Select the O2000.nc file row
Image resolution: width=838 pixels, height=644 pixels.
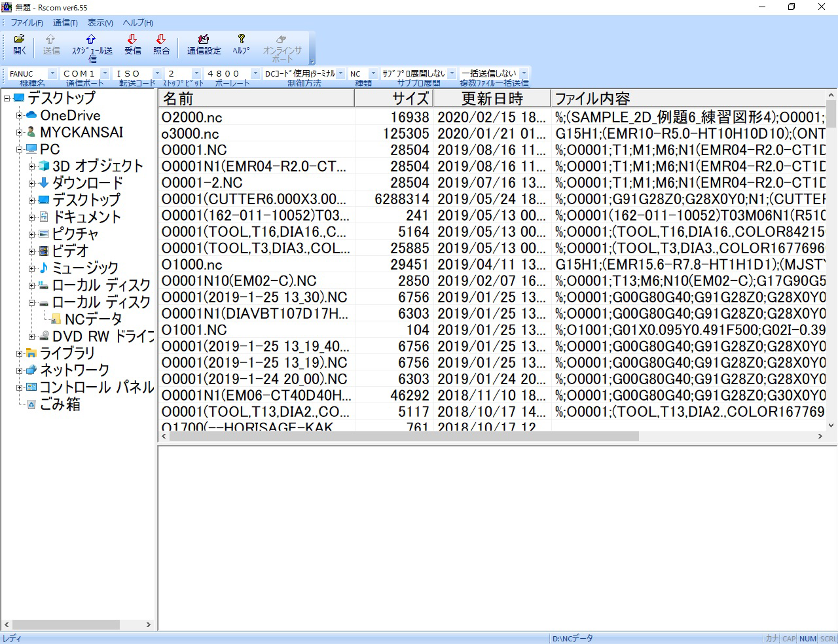pyautogui.click(x=492, y=117)
